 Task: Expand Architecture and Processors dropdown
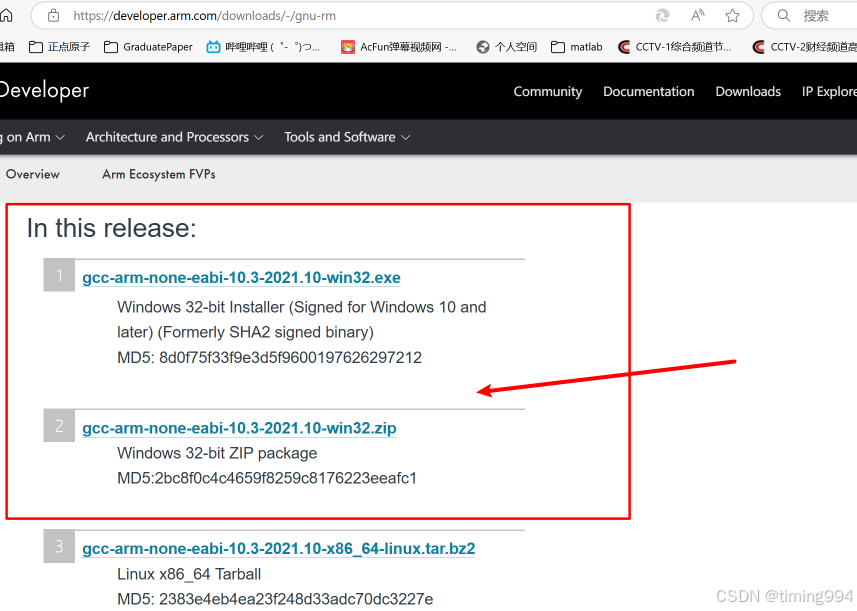click(174, 137)
